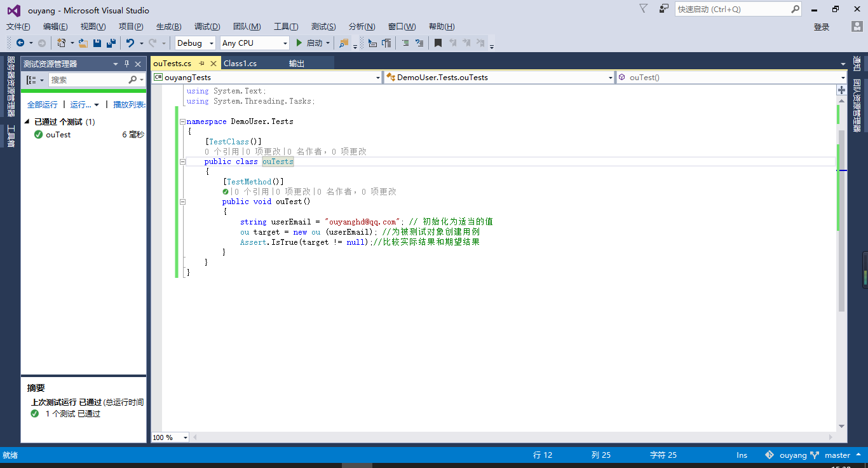Click the 播放列表 link in Test Explorer
The width and height of the screenshot is (868, 468).
pyautogui.click(x=130, y=105)
